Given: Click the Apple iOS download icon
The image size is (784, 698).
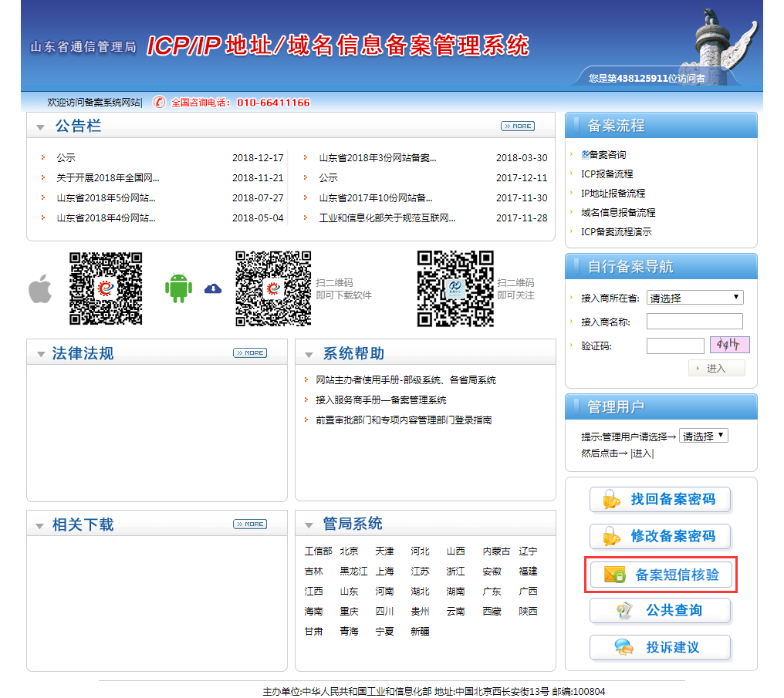Looking at the screenshot, I should click(x=40, y=289).
